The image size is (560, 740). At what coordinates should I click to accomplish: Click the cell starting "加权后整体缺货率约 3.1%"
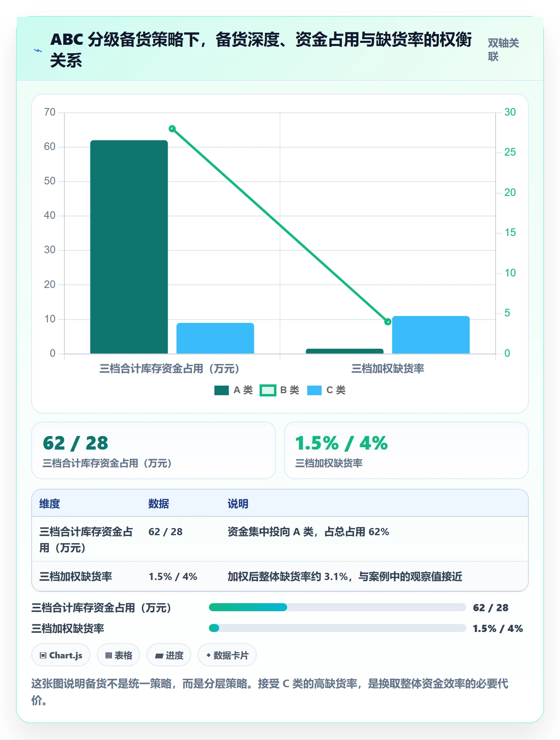click(x=345, y=576)
